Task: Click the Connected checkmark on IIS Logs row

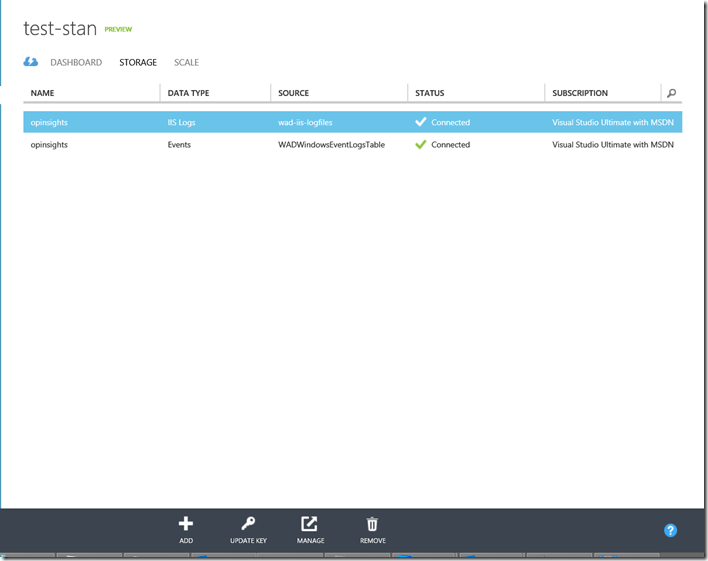Action: tap(421, 122)
